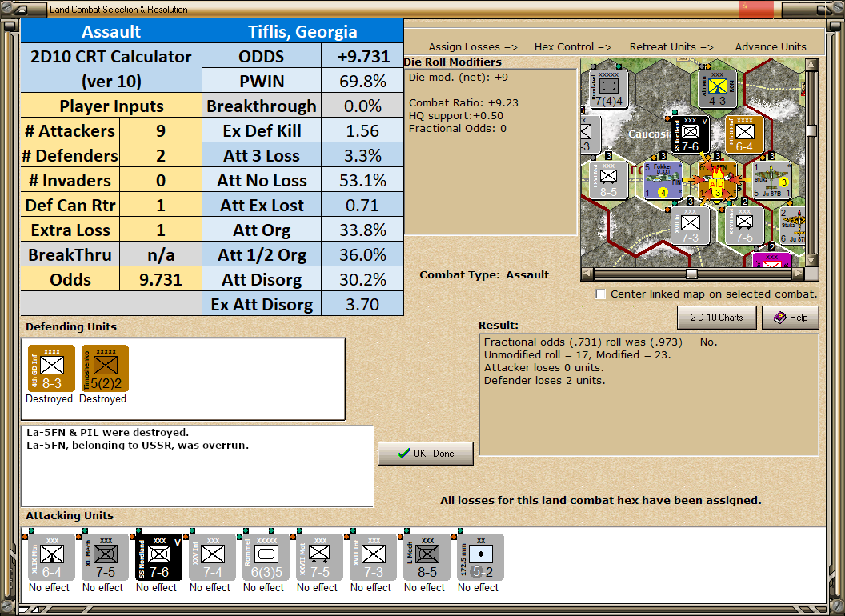
Task: Select the XXV Inf 7-4 attacking unit
Action: [x=212, y=558]
